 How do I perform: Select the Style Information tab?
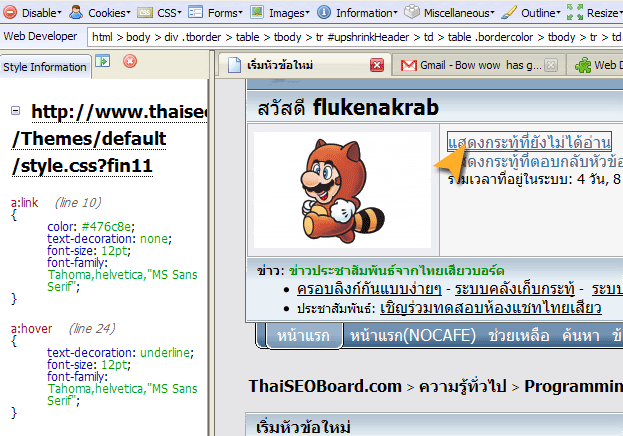[x=45, y=67]
